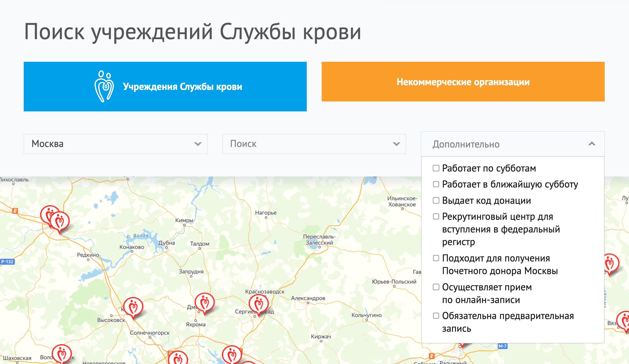This screenshot has height=364, width=629.
Task: Toggle Осуществляет прием по онлайн-записи checkbox
Action: [436, 287]
